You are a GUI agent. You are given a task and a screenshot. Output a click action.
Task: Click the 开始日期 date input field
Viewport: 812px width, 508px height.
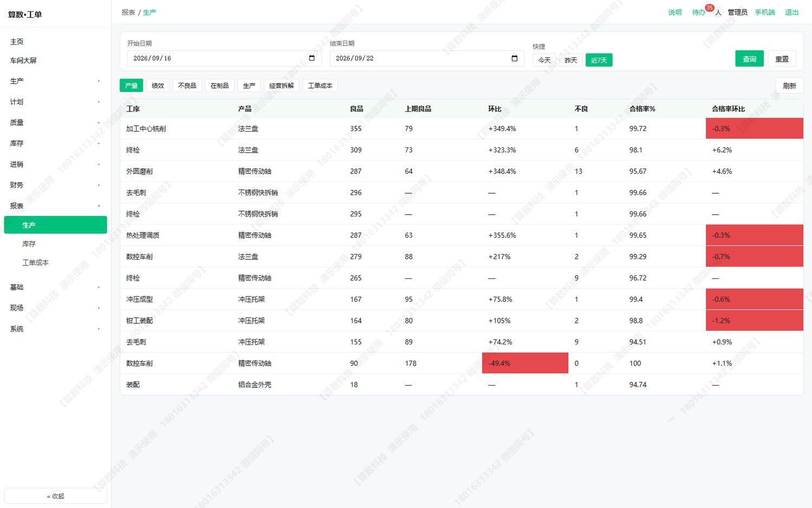point(224,58)
